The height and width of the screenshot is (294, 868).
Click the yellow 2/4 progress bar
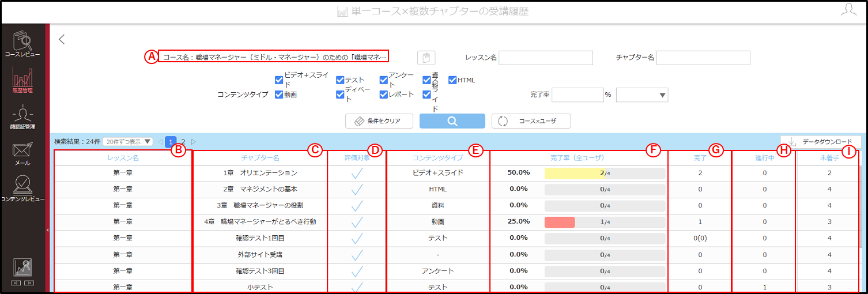[x=605, y=173]
